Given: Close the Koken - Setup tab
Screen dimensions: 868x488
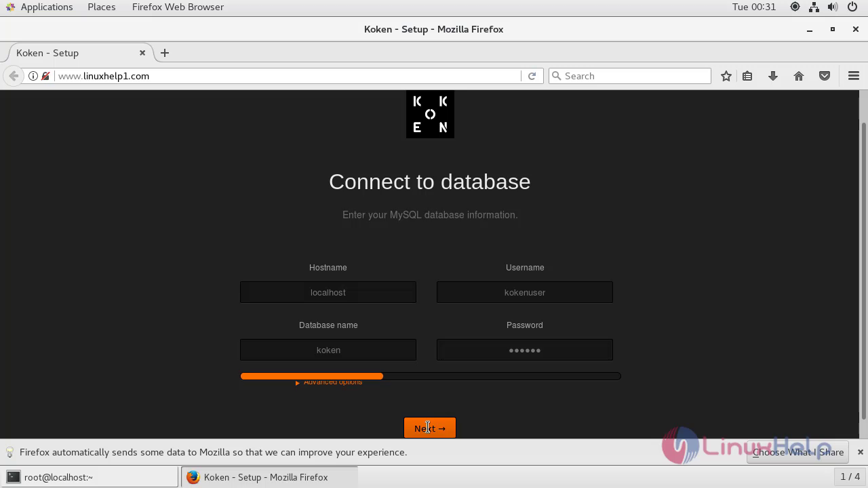Looking at the screenshot, I should click(142, 53).
